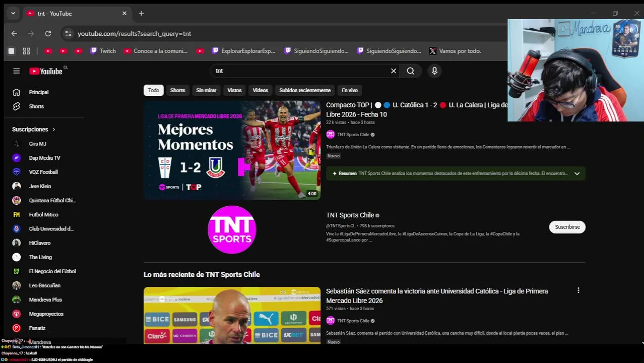Open TNT Sports Chile under Sebastián Sáez video
Viewport: 644px width, 363px height.
(x=353, y=321)
